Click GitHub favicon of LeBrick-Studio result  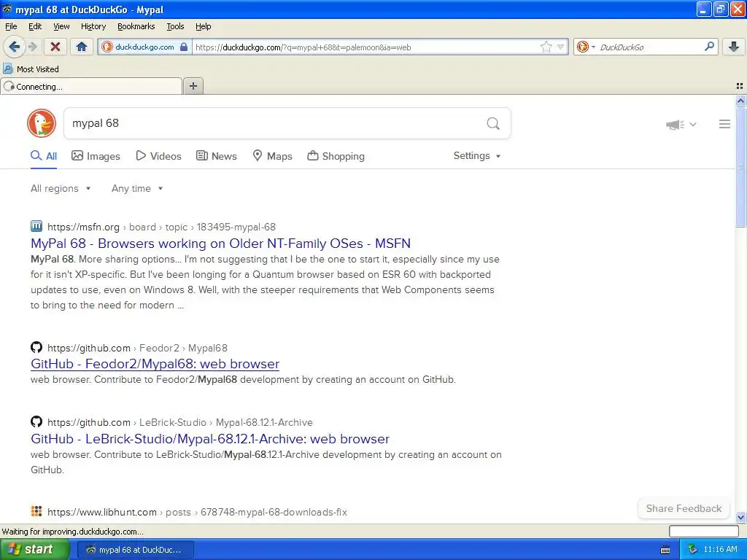point(36,421)
